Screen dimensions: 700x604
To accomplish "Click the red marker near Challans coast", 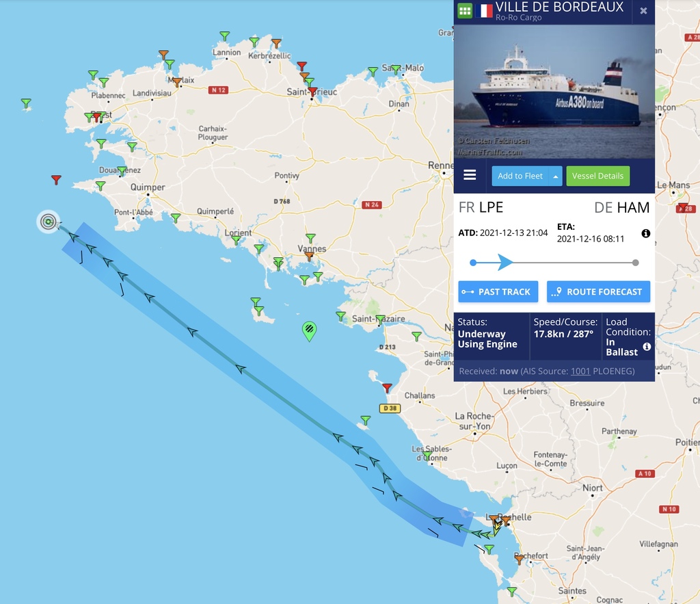I will 387,388.
